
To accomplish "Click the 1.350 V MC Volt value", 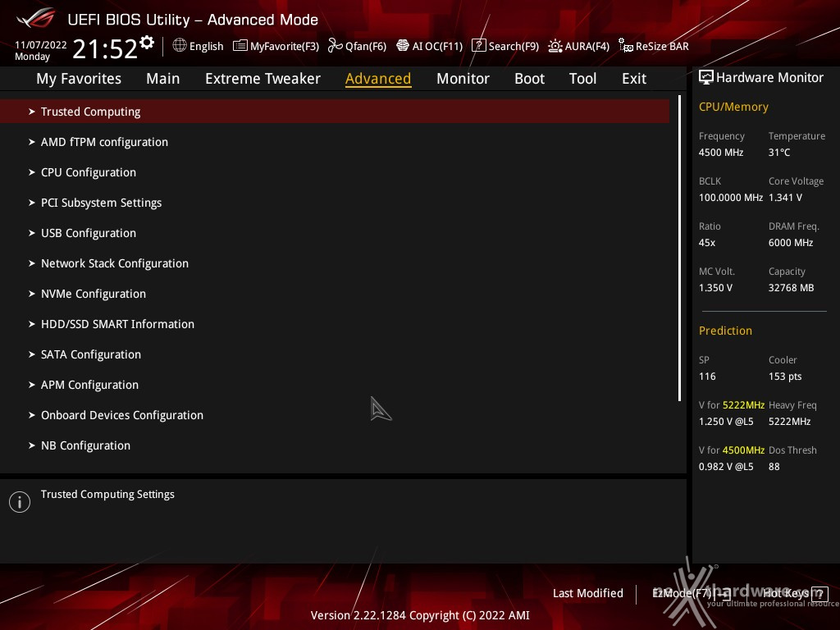I will coord(715,288).
